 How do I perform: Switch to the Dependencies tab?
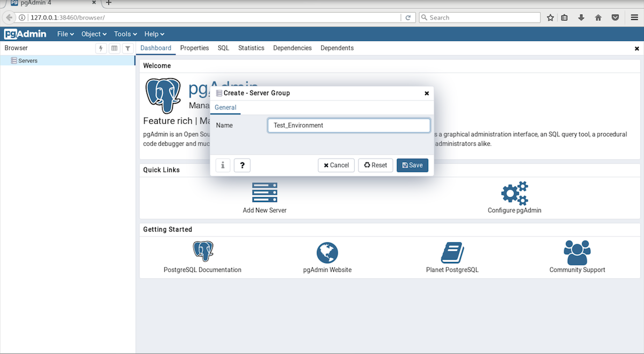click(x=292, y=48)
